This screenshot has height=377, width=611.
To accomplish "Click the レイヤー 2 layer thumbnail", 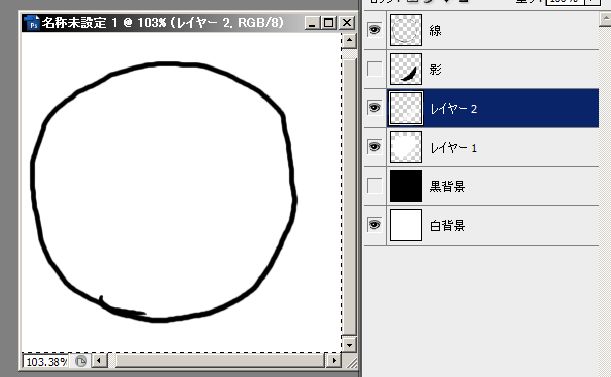I will [x=406, y=108].
